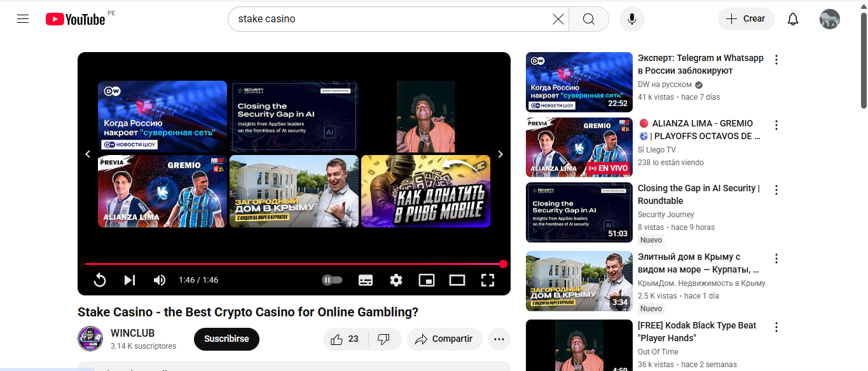
Task: Open options for Эксперт Telegram video
Action: pyautogui.click(x=776, y=60)
